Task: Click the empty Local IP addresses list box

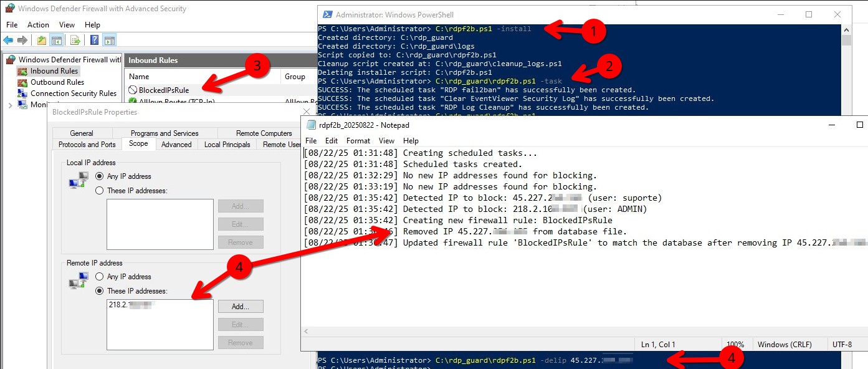Action: point(160,224)
